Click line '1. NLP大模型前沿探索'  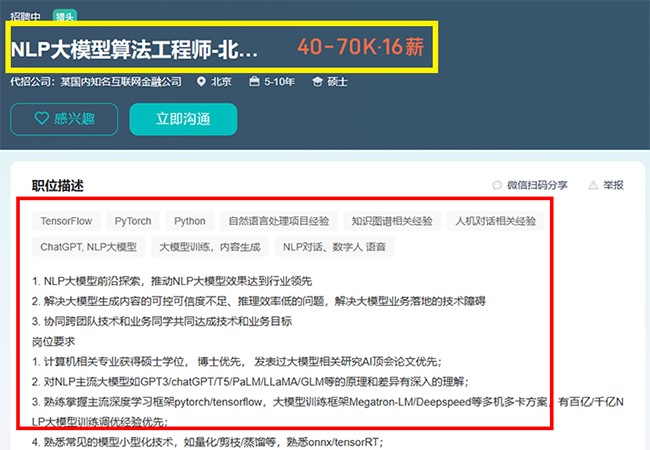(172, 281)
